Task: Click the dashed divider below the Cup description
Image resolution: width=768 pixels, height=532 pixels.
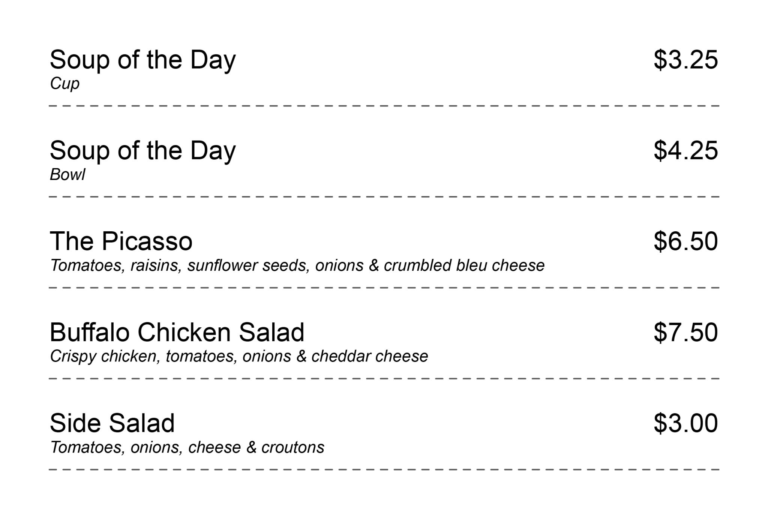Action: [384, 106]
